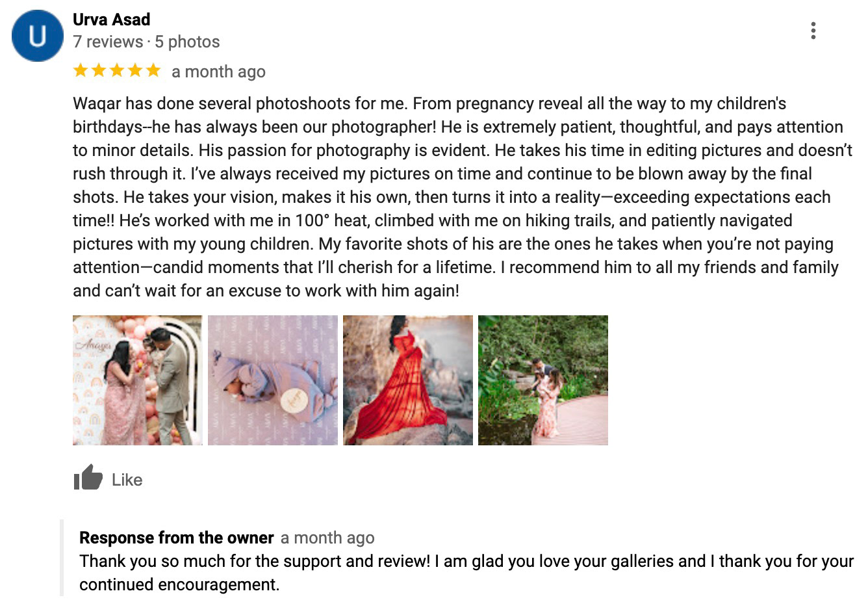This screenshot has height=615, width=868.
Task: Open the garden path couple photo
Action: pos(543,380)
